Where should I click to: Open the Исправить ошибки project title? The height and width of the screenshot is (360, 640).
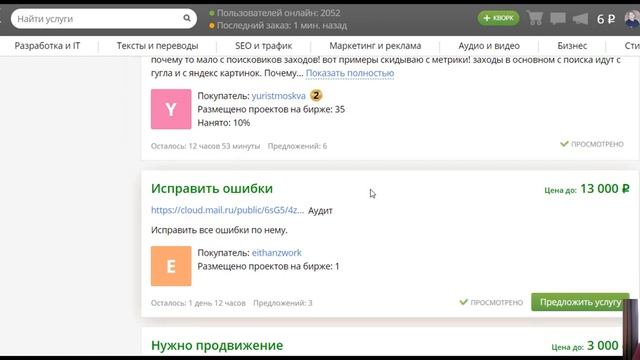(212, 189)
